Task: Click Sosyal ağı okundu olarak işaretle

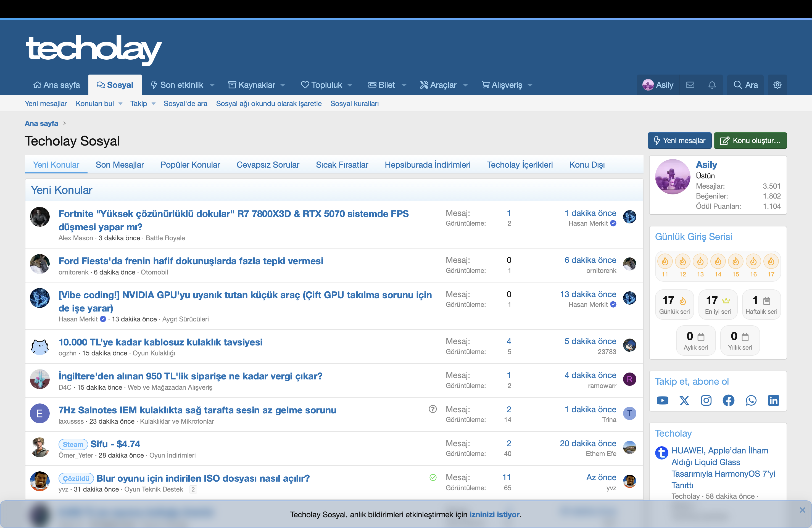Action: [x=268, y=104]
